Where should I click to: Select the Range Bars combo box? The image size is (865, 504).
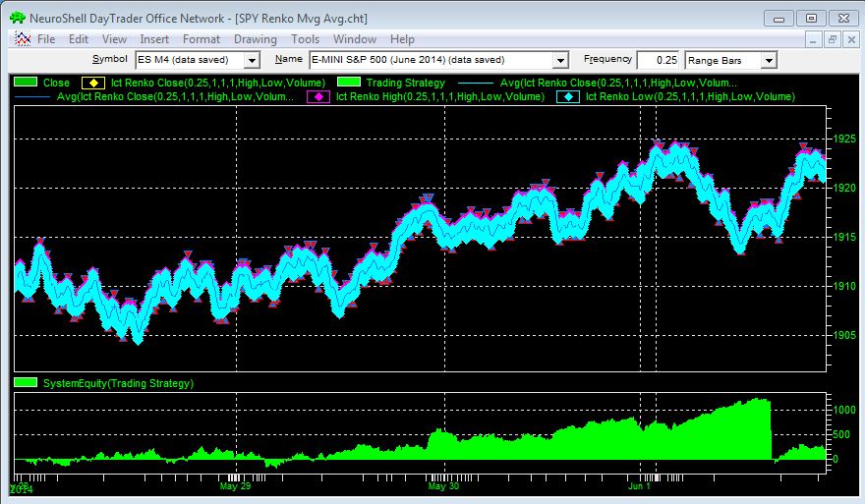click(x=731, y=60)
